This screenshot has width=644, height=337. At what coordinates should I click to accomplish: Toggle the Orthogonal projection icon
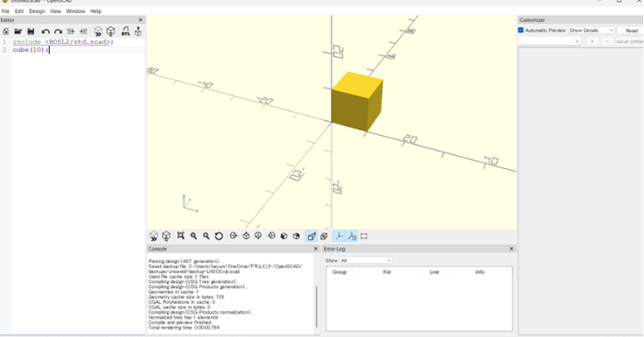click(324, 236)
